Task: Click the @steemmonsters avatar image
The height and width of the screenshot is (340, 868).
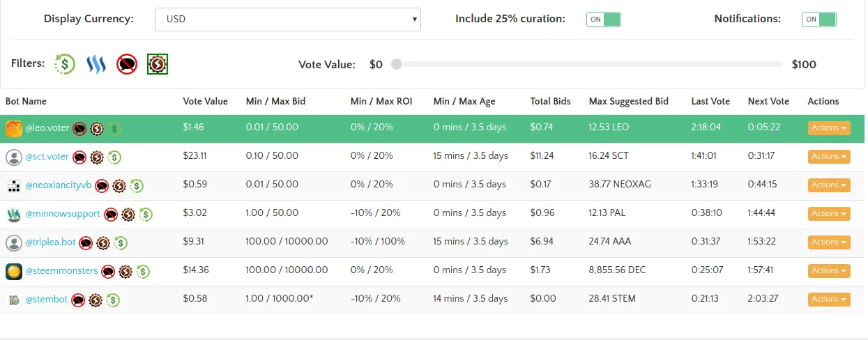Action: [14, 271]
